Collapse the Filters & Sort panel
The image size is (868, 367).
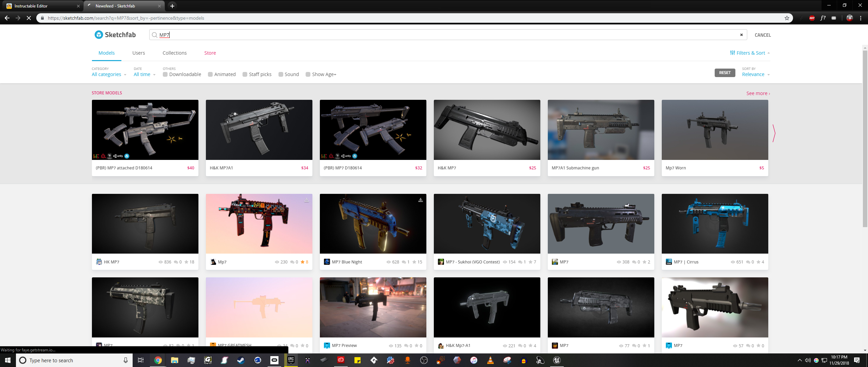750,53
